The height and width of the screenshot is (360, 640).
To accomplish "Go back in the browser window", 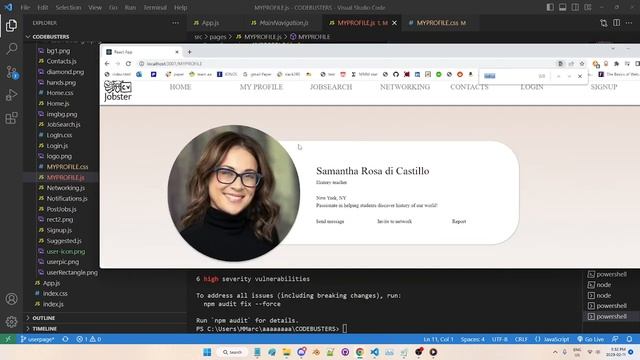I will [x=107, y=64].
